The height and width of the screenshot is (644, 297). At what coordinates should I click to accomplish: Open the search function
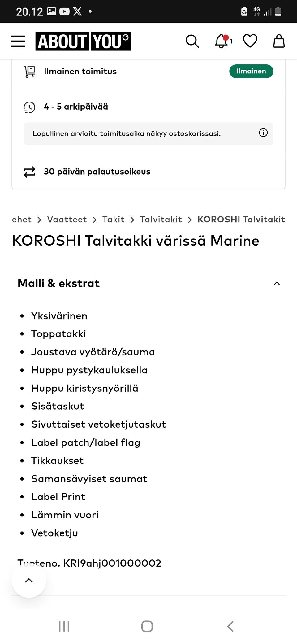pyautogui.click(x=192, y=41)
